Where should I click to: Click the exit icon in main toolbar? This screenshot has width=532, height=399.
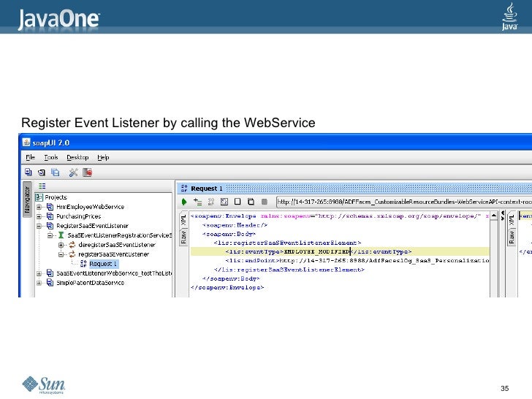click(87, 173)
